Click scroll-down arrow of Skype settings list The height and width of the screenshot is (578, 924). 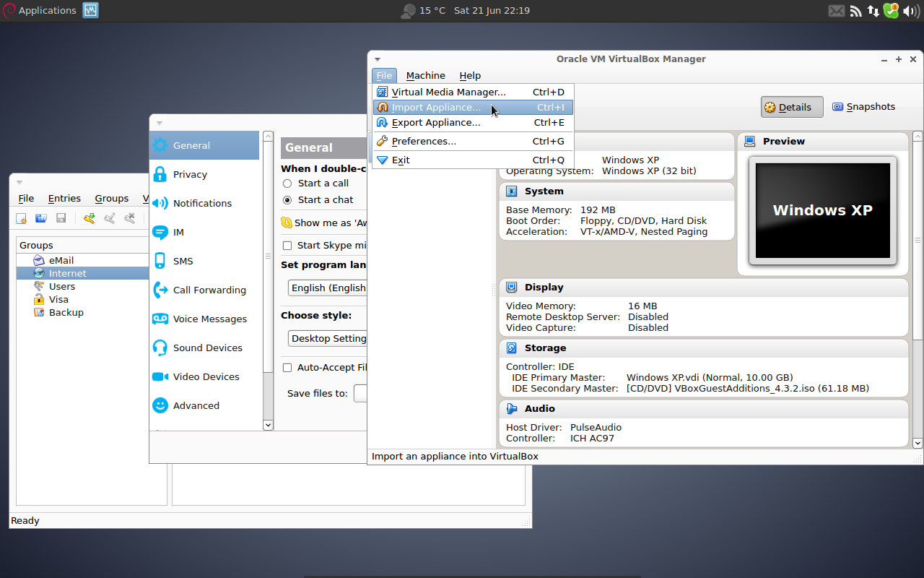268,426
